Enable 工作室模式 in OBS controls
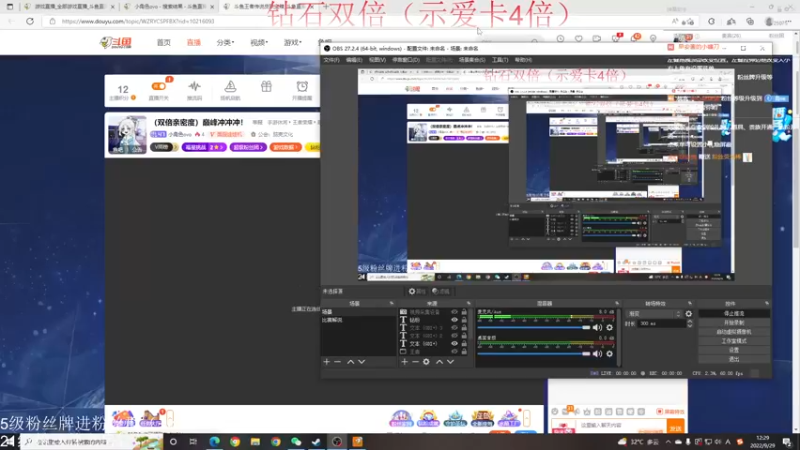 (734, 341)
